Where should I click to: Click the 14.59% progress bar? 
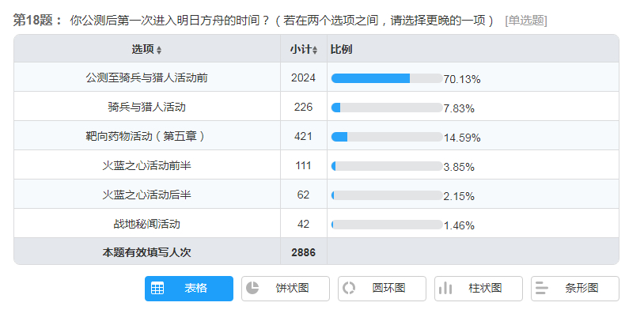(x=387, y=137)
